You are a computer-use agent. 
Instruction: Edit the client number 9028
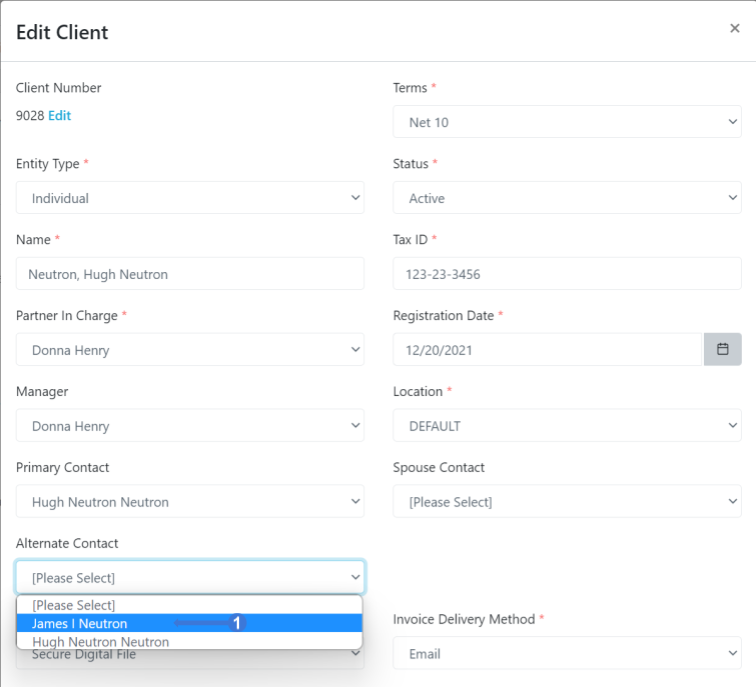click(x=60, y=116)
